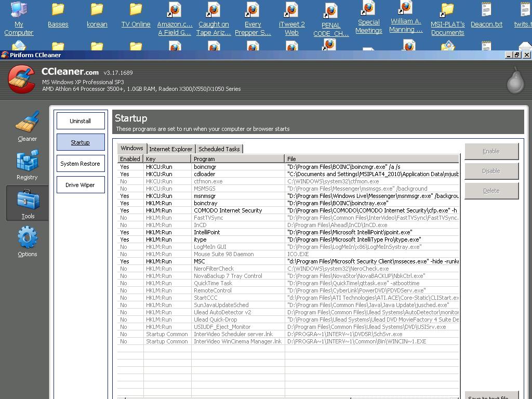
Task: Select the RemoteControl startup entry
Action: [288, 290]
